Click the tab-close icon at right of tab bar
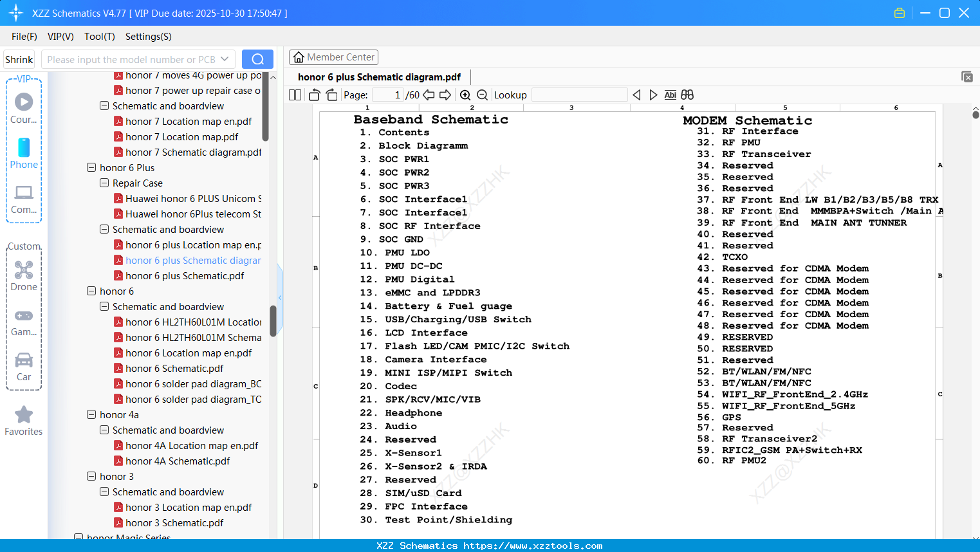 coord(967,77)
